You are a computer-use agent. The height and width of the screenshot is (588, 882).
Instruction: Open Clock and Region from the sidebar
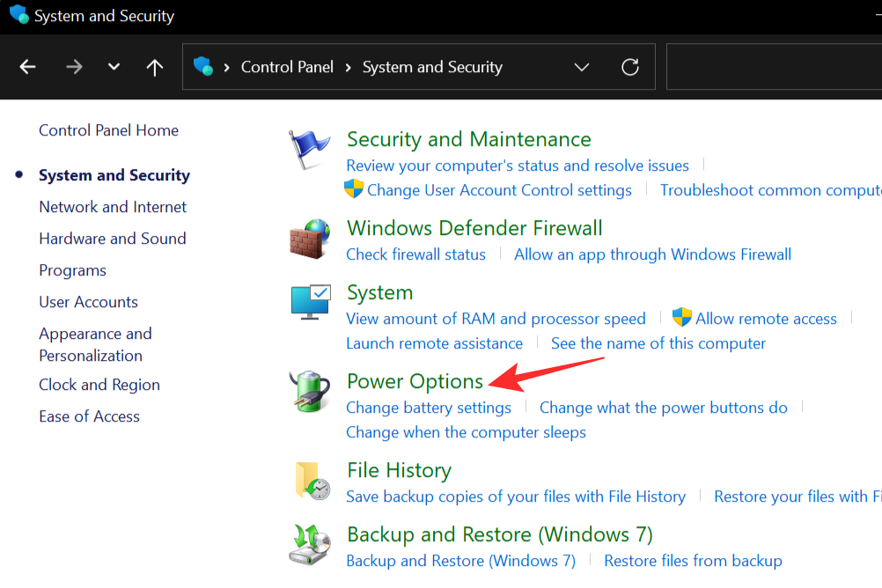click(99, 385)
